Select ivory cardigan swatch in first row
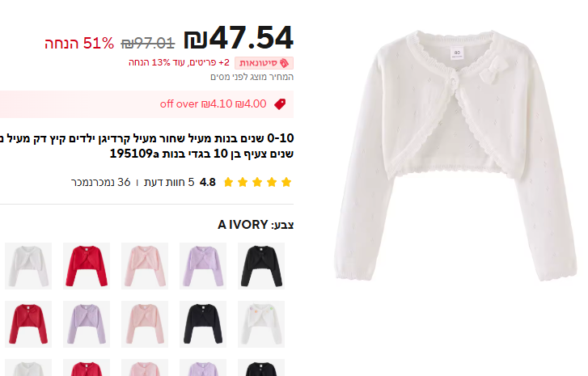Viewport: 588px width, 376px height. [28, 266]
